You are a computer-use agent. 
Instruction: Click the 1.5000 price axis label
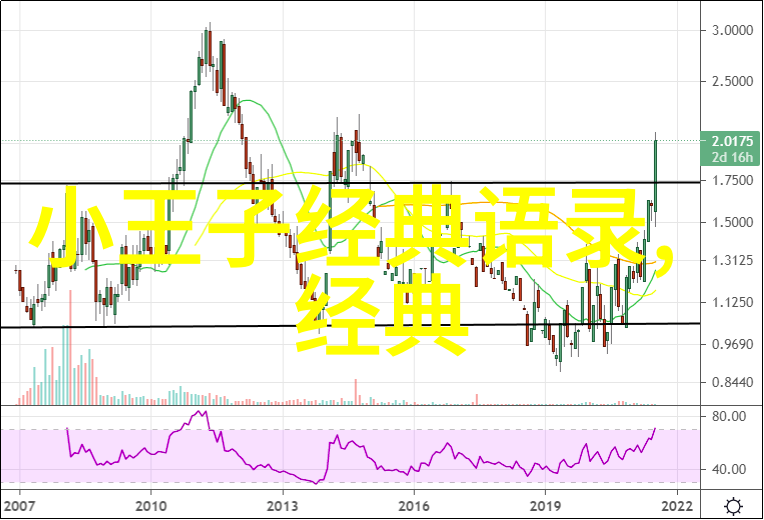click(732, 222)
